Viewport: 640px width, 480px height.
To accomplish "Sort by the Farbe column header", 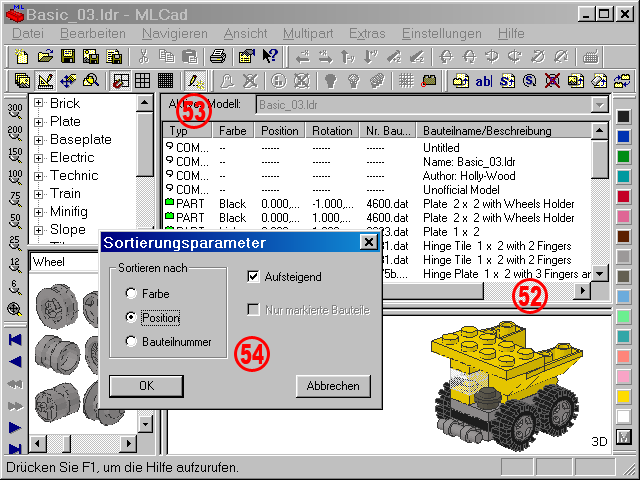I will (x=233, y=131).
